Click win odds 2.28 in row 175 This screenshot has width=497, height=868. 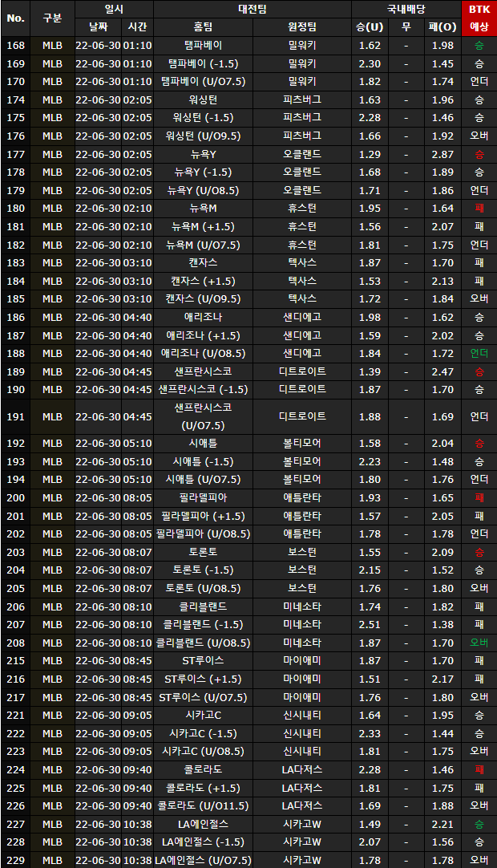click(x=370, y=118)
